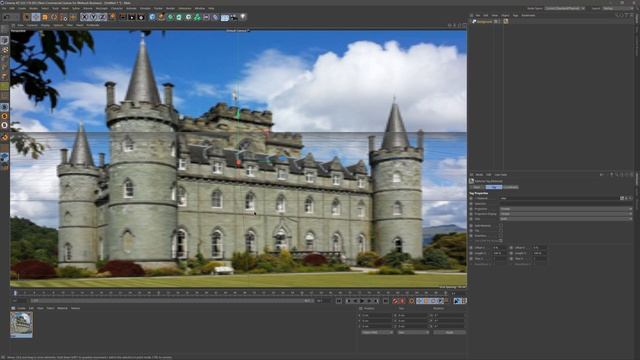The image size is (640, 360).
Task: Click the Material link field in Attributes
Action: [559, 198]
